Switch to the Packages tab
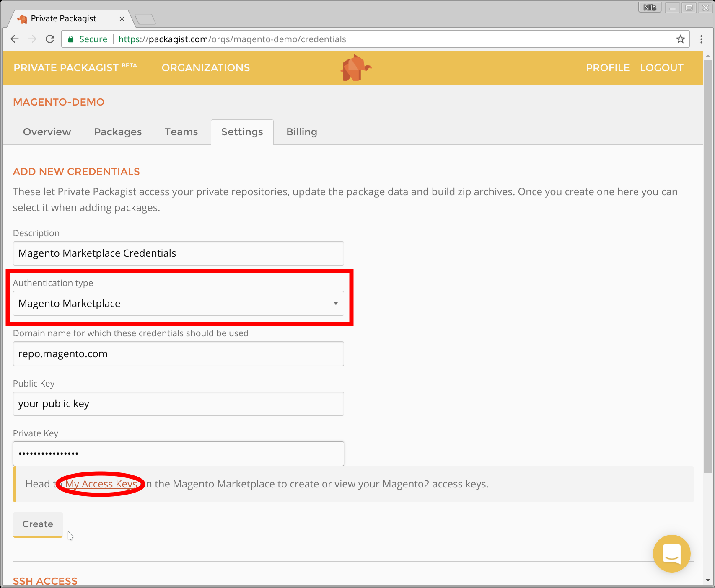The image size is (715, 588). [118, 132]
